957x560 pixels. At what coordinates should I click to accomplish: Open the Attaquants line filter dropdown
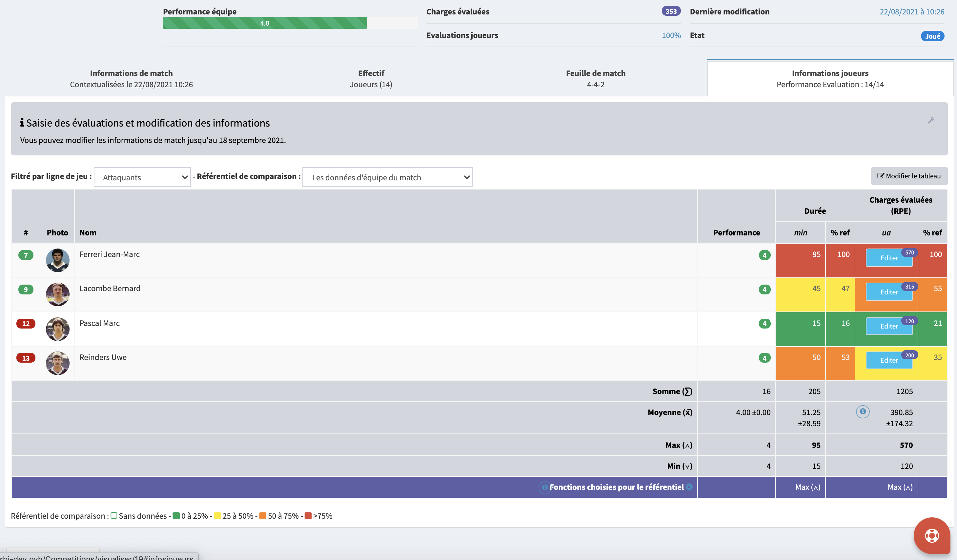click(142, 177)
